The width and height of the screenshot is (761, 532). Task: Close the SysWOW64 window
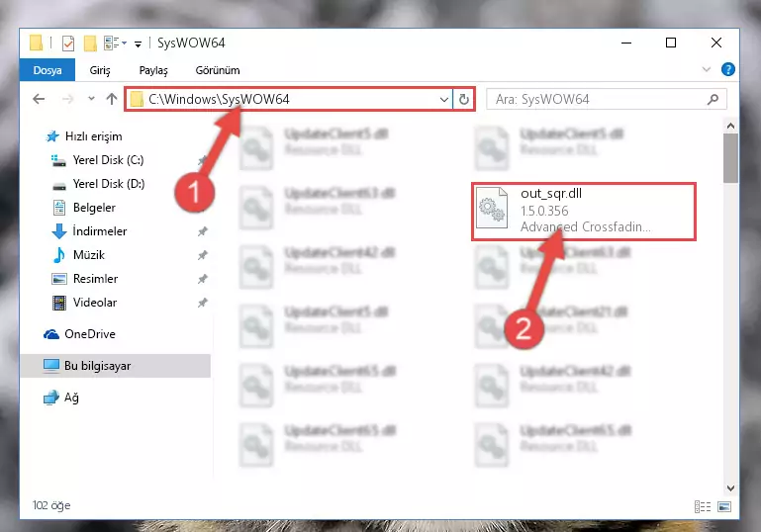(715, 44)
